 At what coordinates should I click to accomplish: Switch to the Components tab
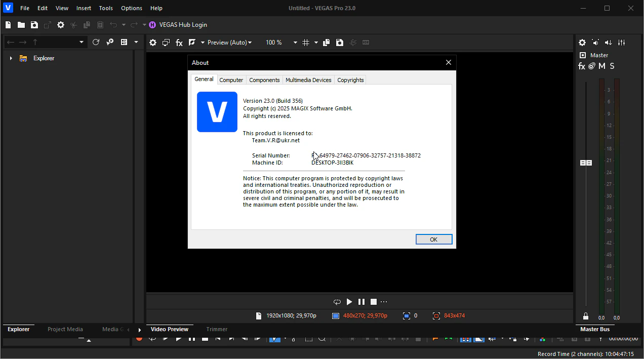click(264, 80)
